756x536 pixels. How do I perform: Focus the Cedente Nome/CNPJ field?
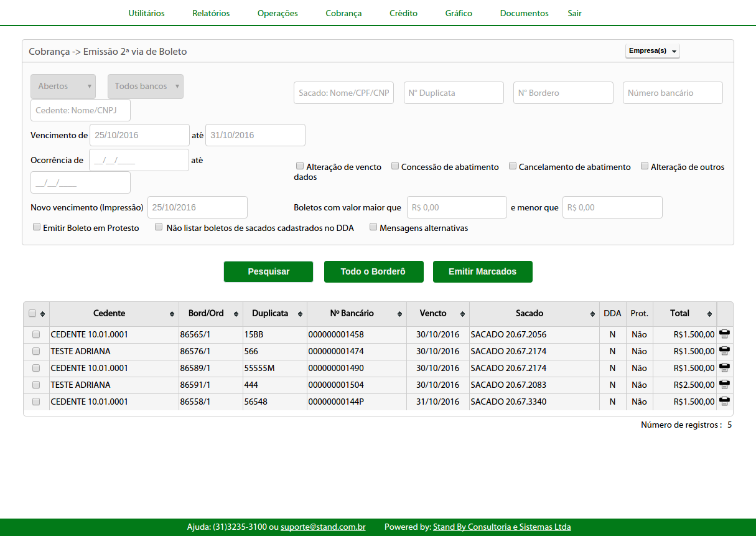[x=80, y=110]
